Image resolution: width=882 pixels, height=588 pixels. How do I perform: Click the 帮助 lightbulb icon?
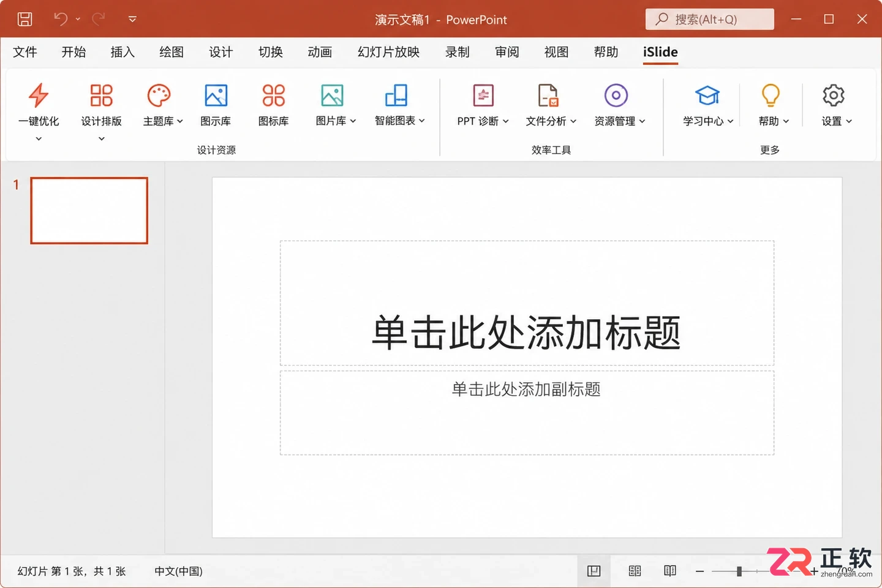tap(770, 96)
